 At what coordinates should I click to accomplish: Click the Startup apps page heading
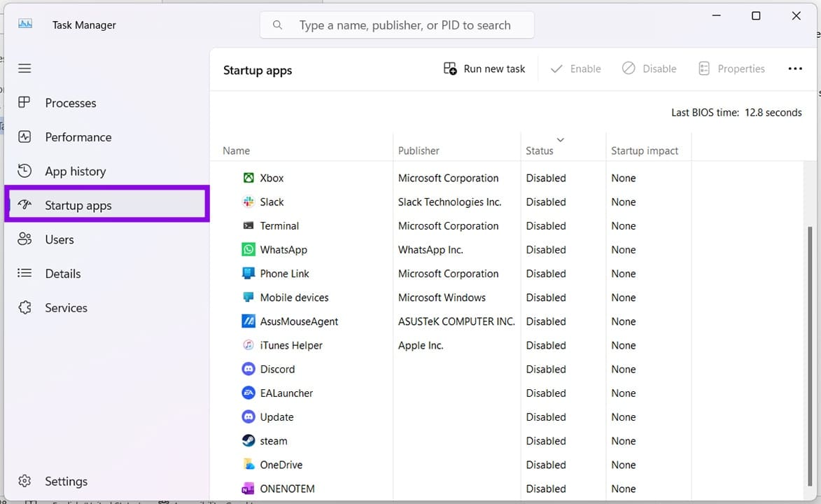(258, 70)
